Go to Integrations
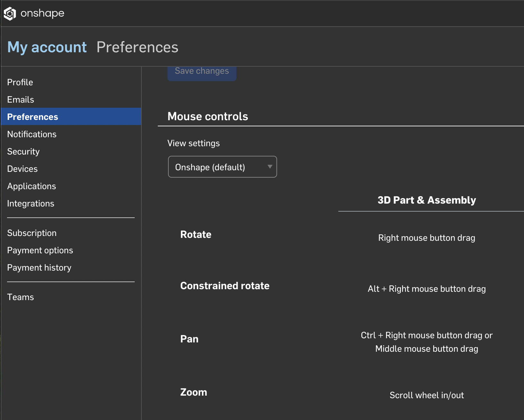Image resolution: width=524 pixels, height=420 pixels. (30, 204)
